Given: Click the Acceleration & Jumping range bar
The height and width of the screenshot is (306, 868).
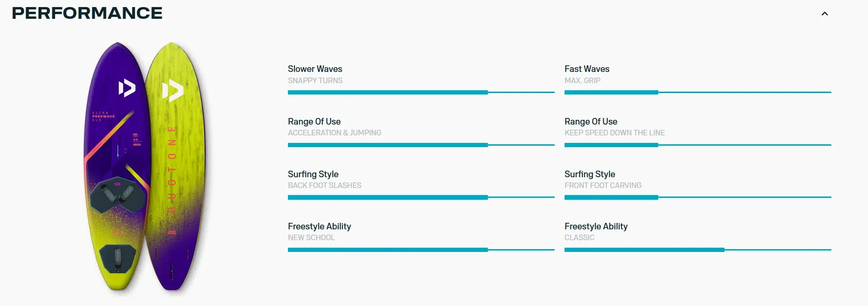Looking at the screenshot, I should click(421, 145).
